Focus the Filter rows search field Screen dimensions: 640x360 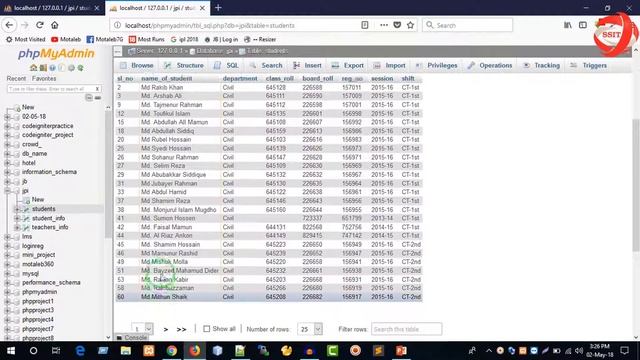[x=407, y=329]
